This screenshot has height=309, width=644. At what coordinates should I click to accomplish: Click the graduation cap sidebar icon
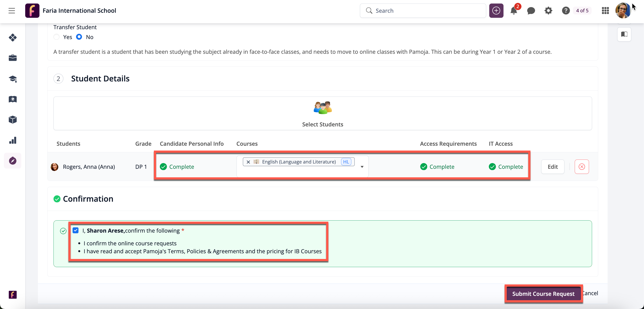click(x=12, y=79)
